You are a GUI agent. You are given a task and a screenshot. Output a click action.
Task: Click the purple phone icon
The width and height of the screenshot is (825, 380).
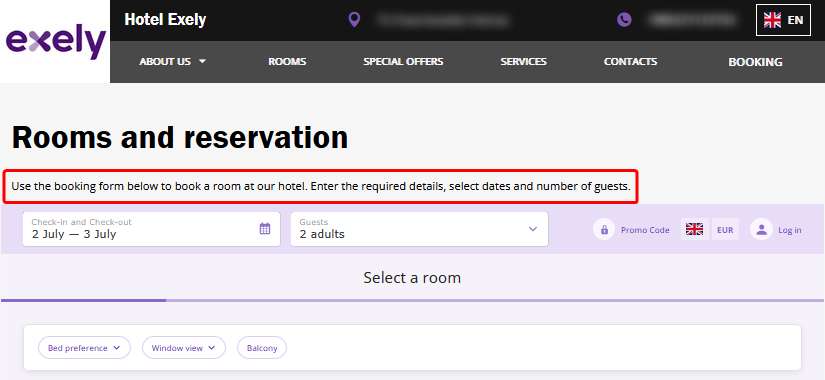624,20
